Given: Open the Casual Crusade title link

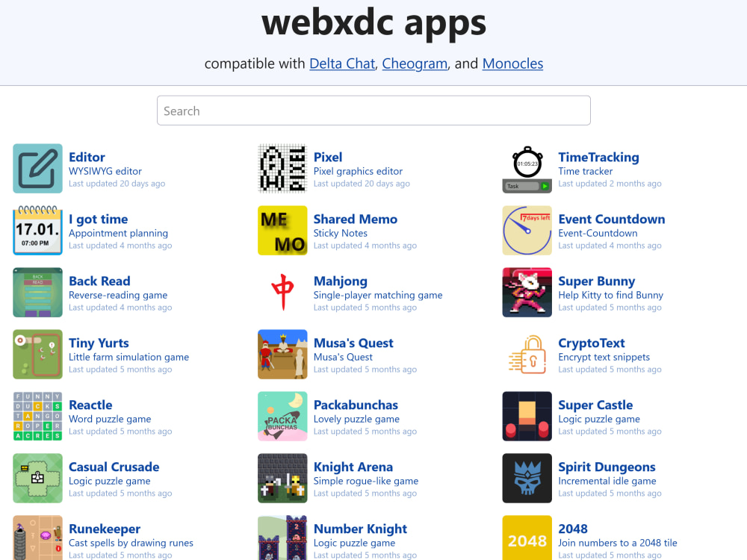Looking at the screenshot, I should tap(114, 467).
